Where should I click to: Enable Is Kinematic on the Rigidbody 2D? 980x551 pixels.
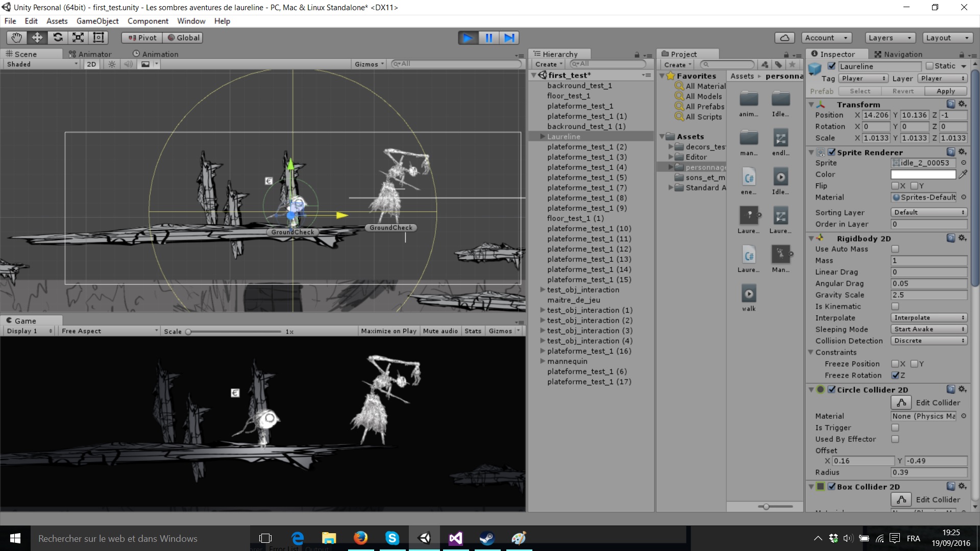(896, 306)
